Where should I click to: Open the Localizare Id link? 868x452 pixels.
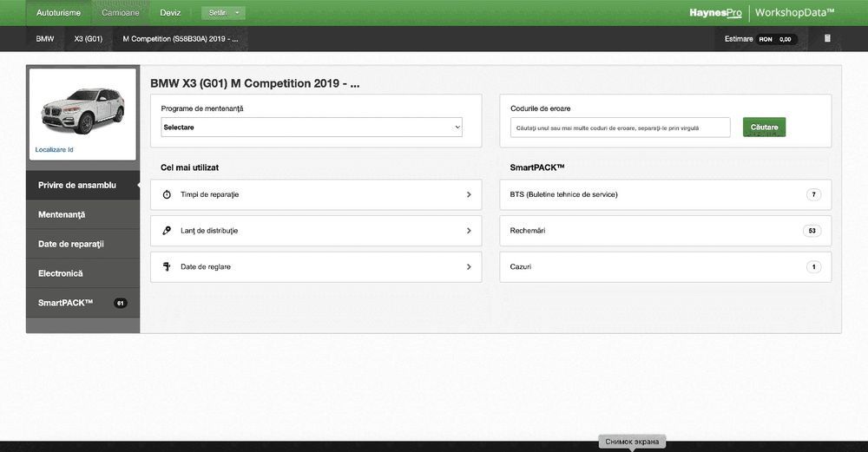tap(54, 150)
